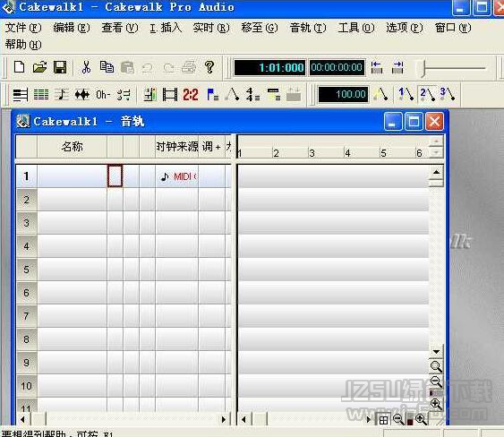Click measure 4 on the time ruler

(x=347, y=153)
